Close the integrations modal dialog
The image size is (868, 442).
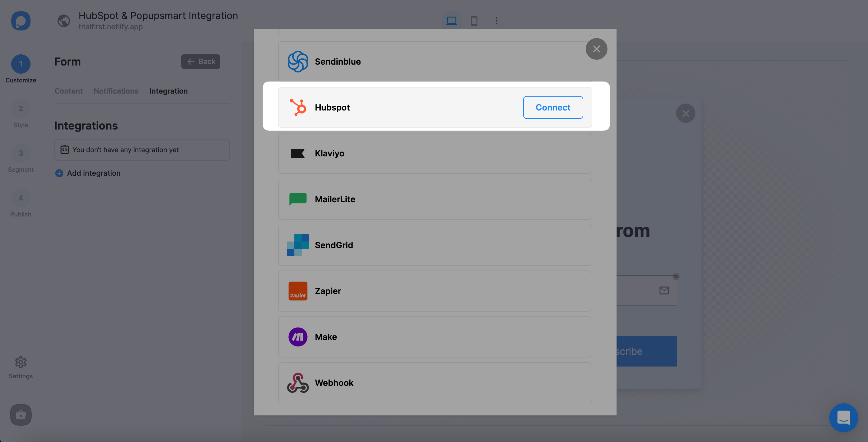[597, 49]
